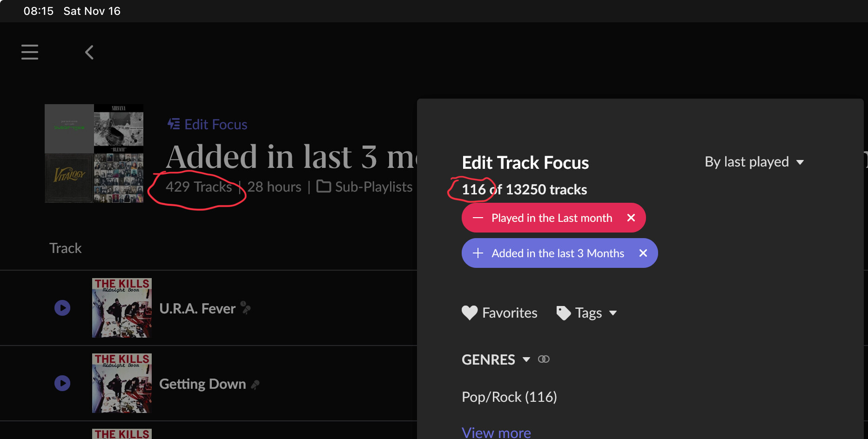The height and width of the screenshot is (439, 868).
Task: Open the Tags dropdown chevron
Action: tap(613, 313)
